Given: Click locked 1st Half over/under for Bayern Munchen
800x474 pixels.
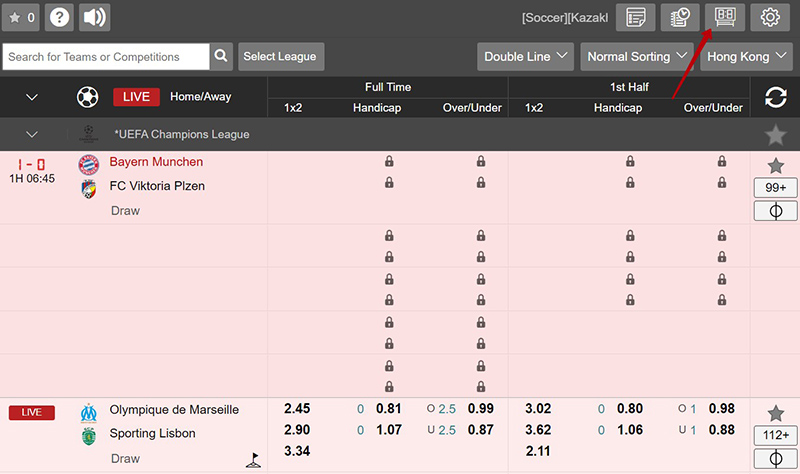Looking at the screenshot, I should tap(722, 162).
